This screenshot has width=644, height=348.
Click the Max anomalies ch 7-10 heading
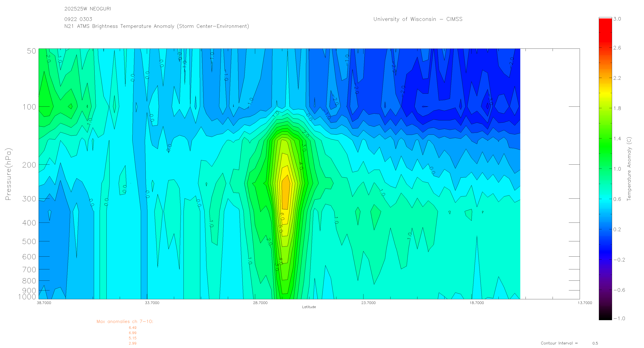[125, 321]
